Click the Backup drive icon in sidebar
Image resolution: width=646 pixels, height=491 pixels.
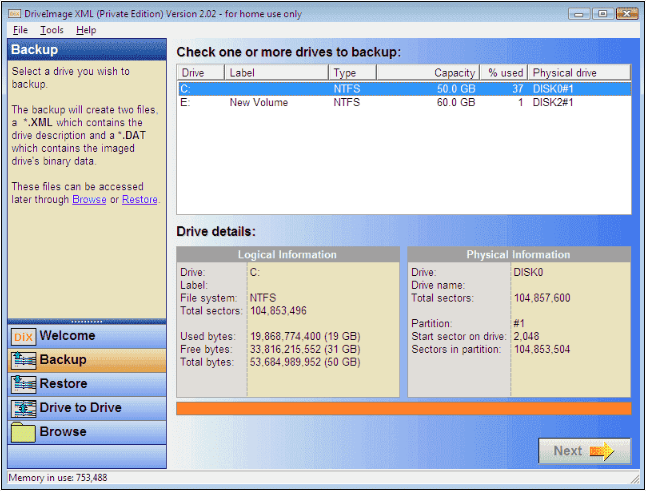click(23, 360)
